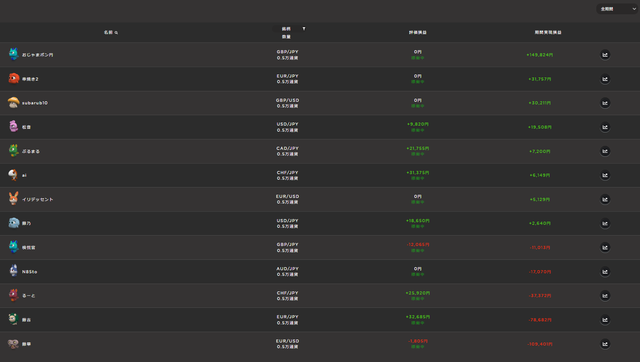The width and height of the screenshot is (640, 362).
Task: Click the +149,824円 value
Action: click(540, 55)
